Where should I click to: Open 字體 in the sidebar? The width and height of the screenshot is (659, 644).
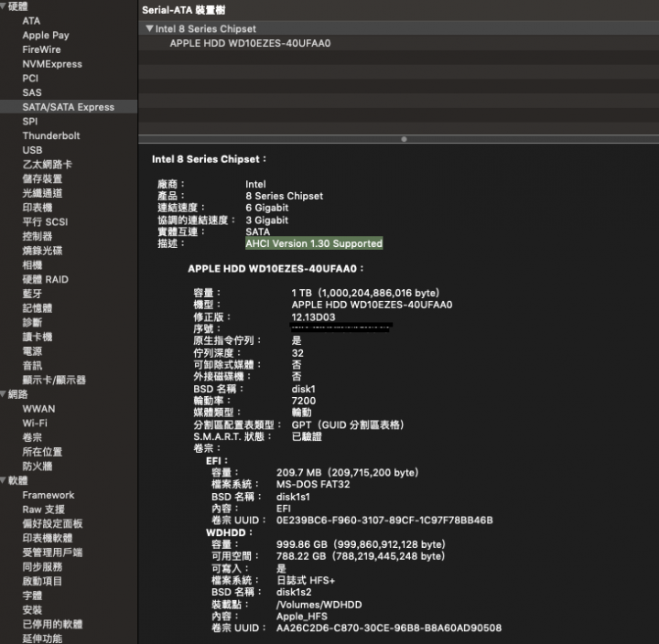[32, 596]
